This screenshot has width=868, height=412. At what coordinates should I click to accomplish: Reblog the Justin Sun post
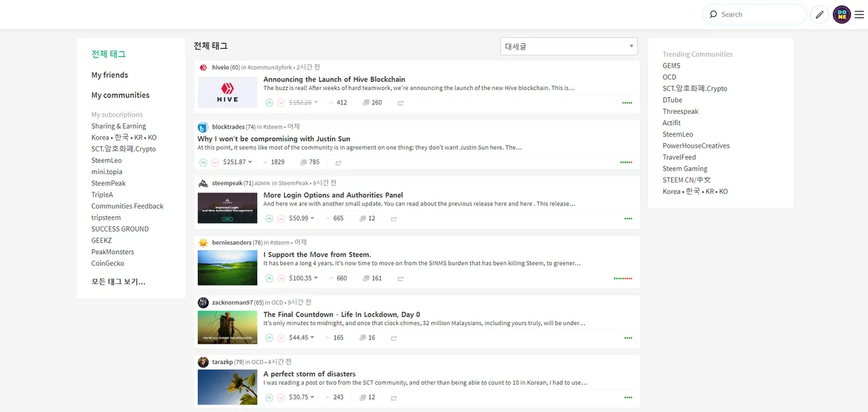pos(338,163)
